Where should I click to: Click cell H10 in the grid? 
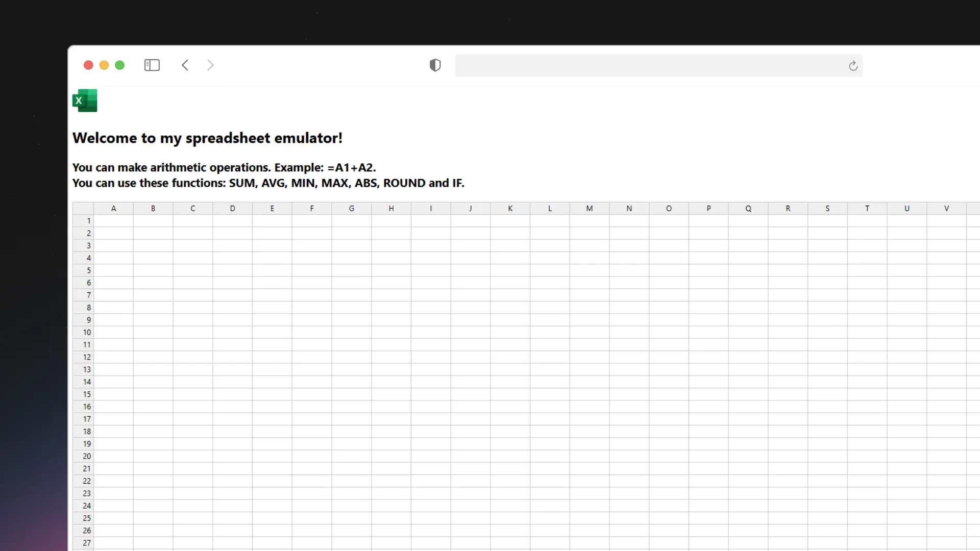[x=391, y=332]
